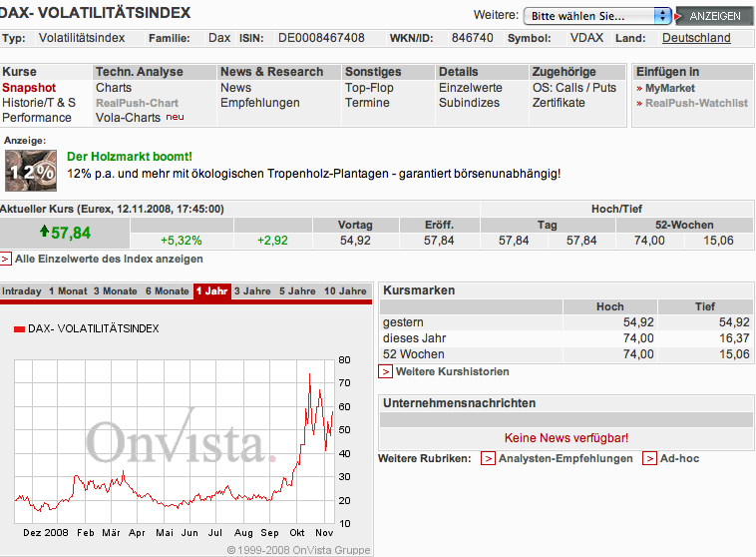
Task: Open Einzelwerte under Details
Action: pos(470,88)
